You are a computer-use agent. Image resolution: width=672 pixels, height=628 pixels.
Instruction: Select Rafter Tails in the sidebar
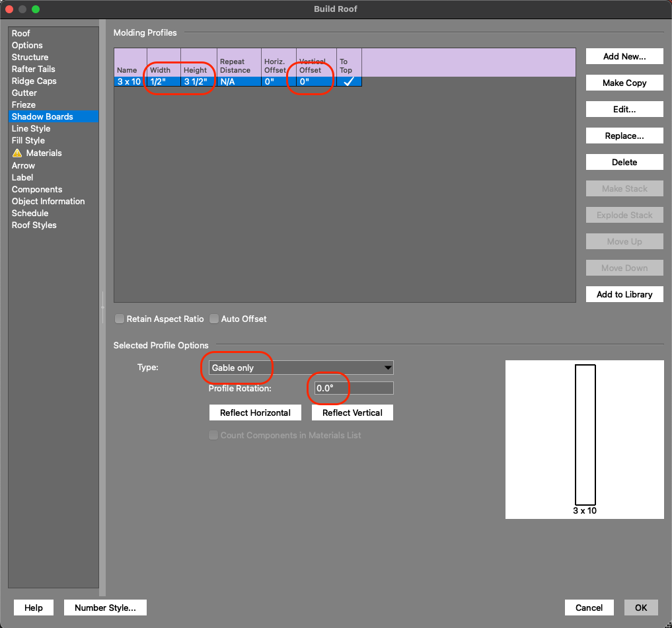[34, 69]
